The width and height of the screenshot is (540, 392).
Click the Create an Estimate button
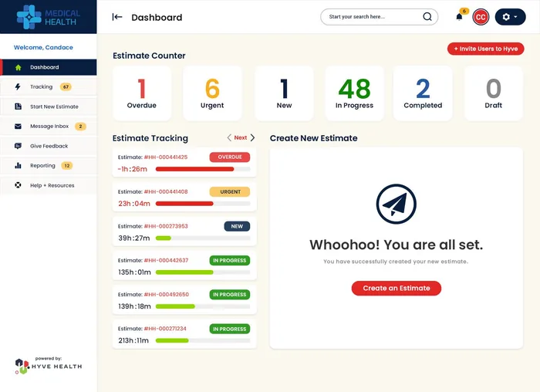point(396,289)
